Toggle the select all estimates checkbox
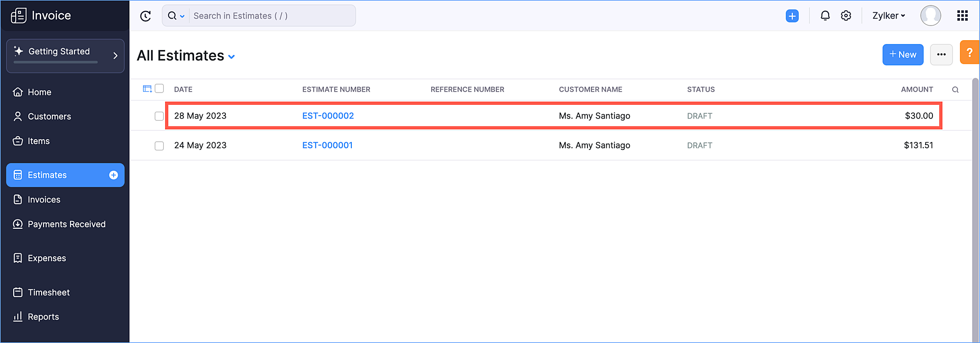This screenshot has width=980, height=343. [x=159, y=89]
